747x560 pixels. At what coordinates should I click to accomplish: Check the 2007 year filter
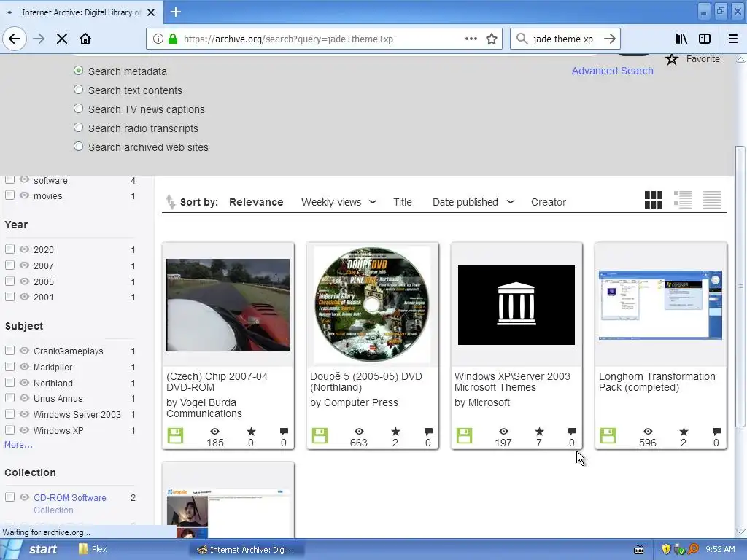click(9, 265)
